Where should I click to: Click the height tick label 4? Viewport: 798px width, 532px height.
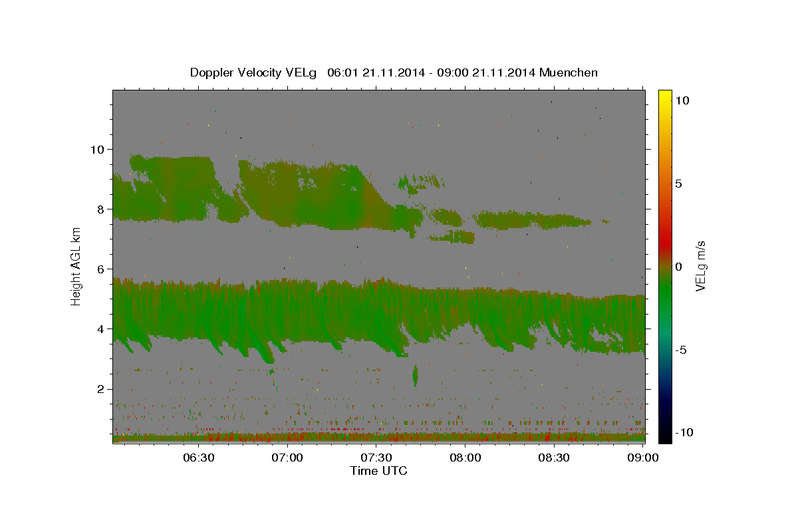coord(102,329)
